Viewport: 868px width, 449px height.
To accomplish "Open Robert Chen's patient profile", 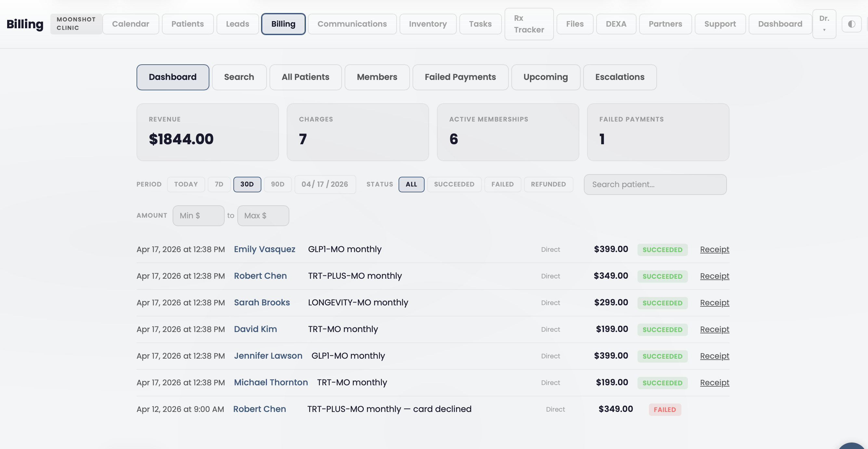I will tap(260, 276).
